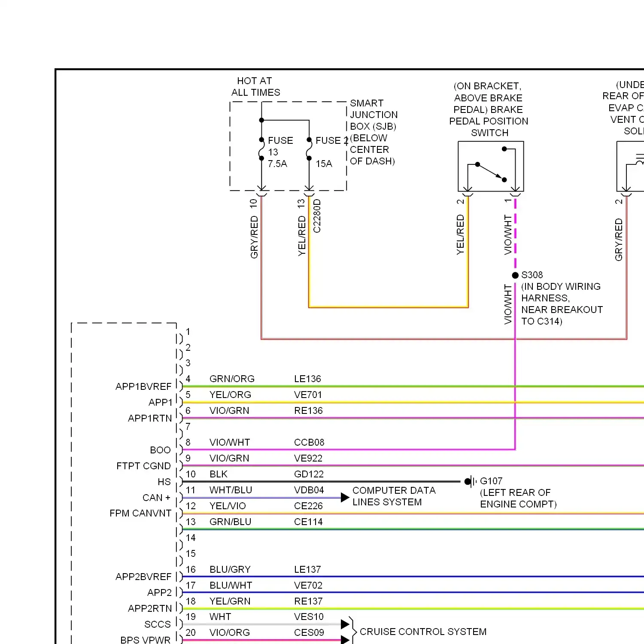Click the Fuse 2 15A fuse symbol
The width and height of the screenshot is (644, 644).
[x=309, y=149]
